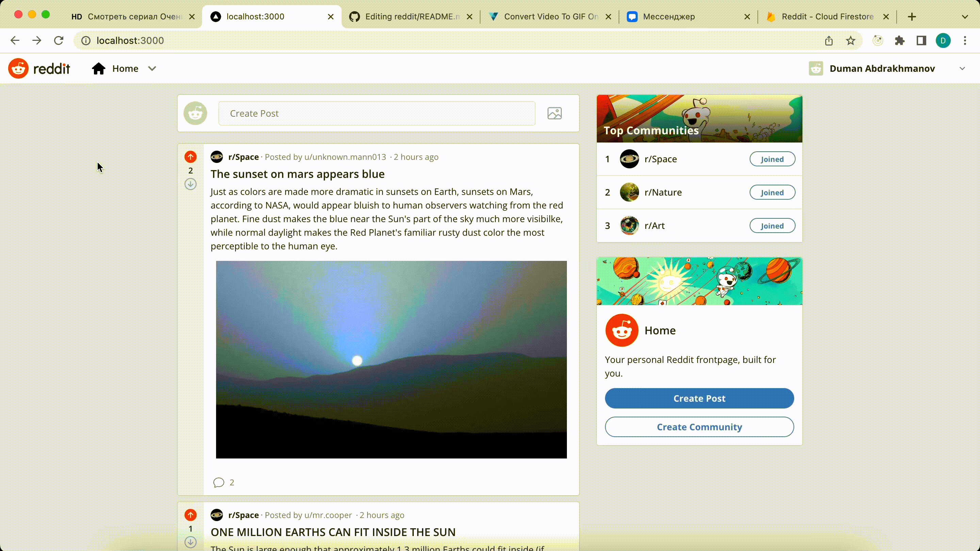
Task: Click the share page icon in address bar
Action: (x=829, y=41)
